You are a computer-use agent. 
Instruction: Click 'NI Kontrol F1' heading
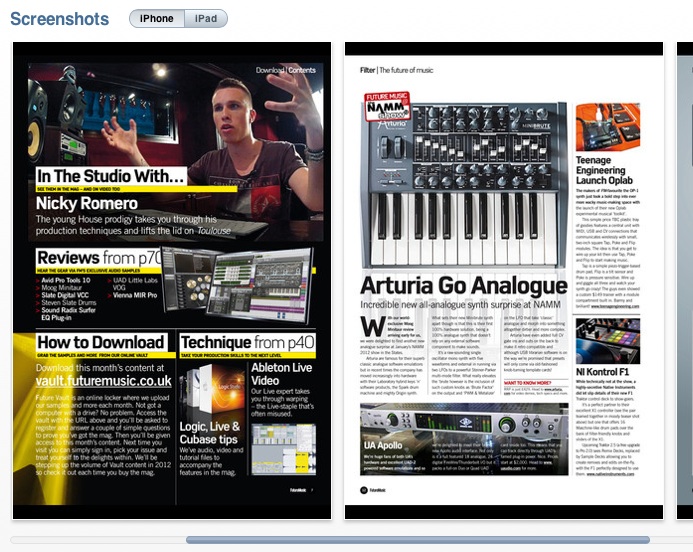click(602, 372)
